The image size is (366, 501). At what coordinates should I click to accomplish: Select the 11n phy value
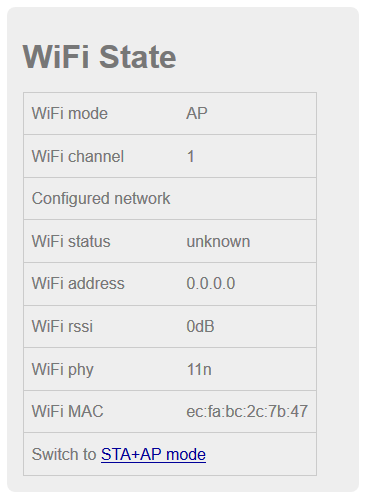199,369
